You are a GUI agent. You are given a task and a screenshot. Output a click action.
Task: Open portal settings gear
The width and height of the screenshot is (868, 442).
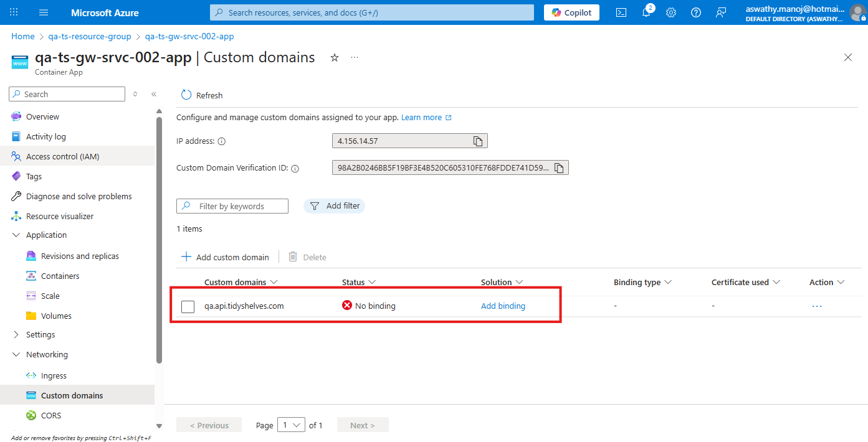point(671,12)
